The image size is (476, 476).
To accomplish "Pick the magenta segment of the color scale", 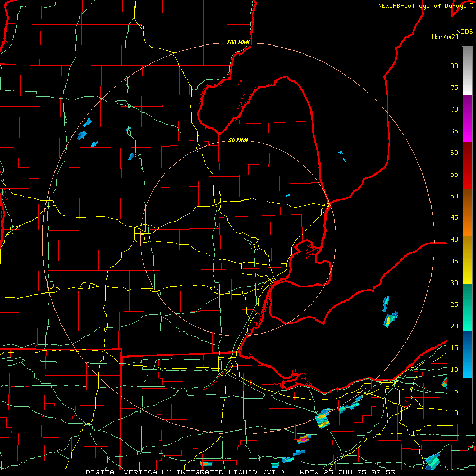I will click(467, 119).
